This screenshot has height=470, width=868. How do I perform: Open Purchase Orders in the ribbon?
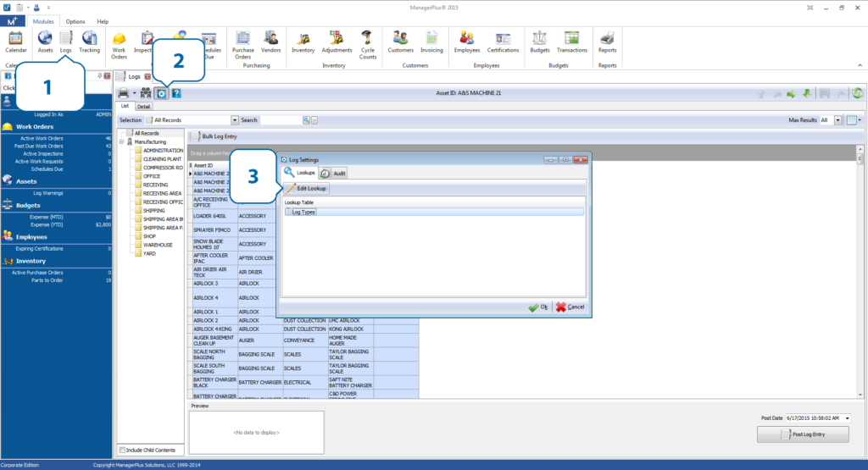[242, 46]
